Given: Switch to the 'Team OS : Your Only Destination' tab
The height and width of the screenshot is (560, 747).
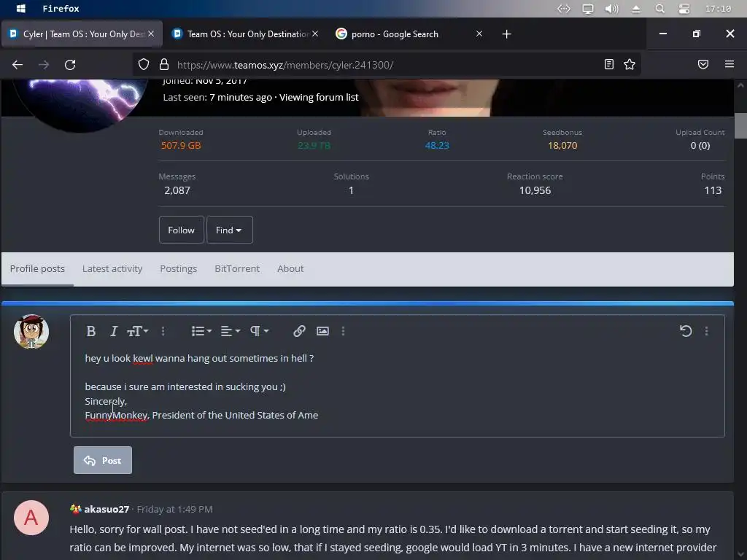Looking at the screenshot, I should 245,34.
